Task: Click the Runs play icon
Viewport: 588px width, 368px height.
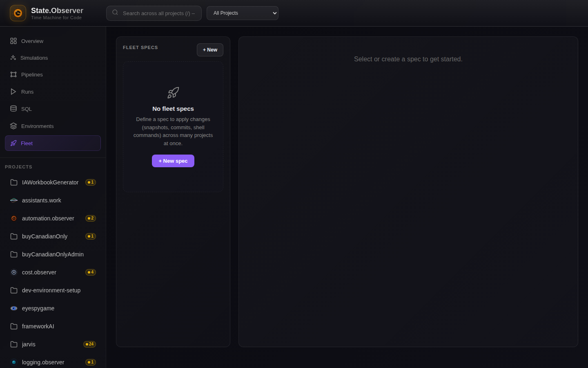Action: coord(13,92)
